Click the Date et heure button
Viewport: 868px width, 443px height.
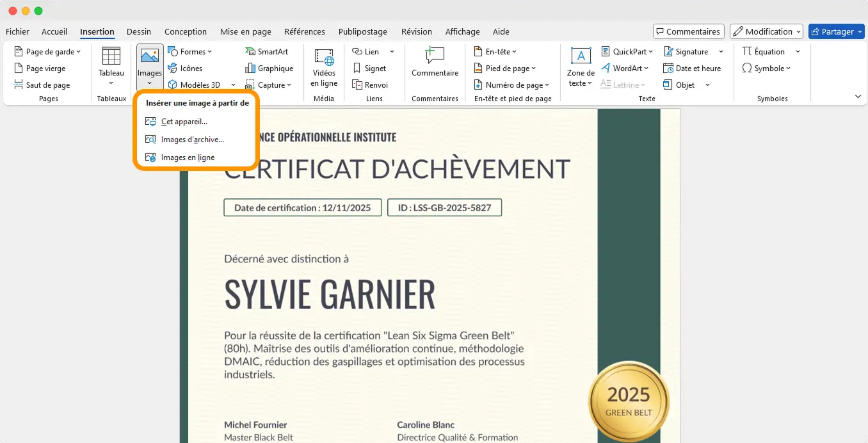[x=692, y=68]
